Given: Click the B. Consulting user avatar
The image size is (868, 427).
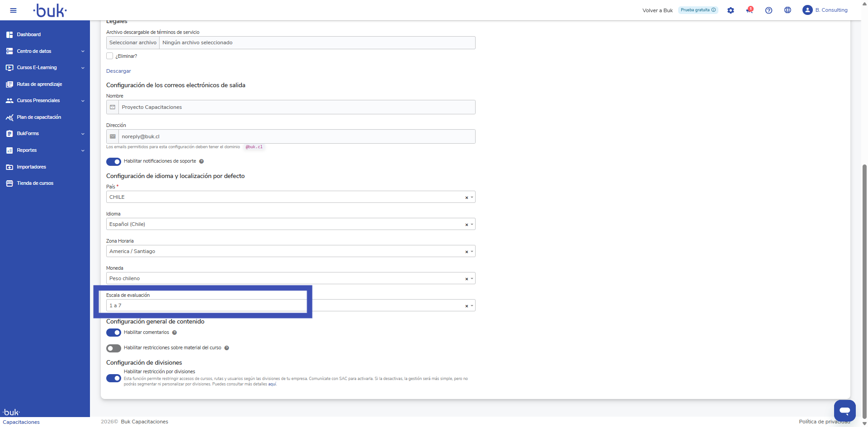Looking at the screenshot, I should point(807,10).
